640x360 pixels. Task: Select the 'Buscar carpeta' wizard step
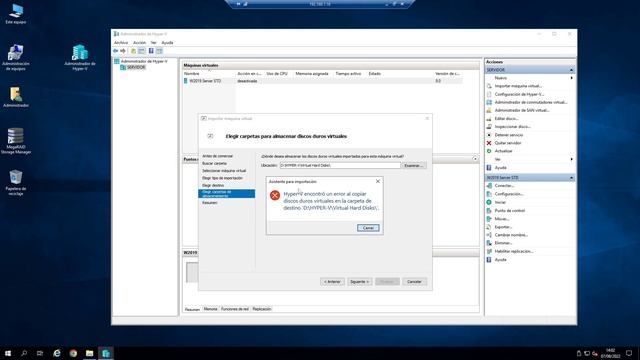[x=214, y=163]
